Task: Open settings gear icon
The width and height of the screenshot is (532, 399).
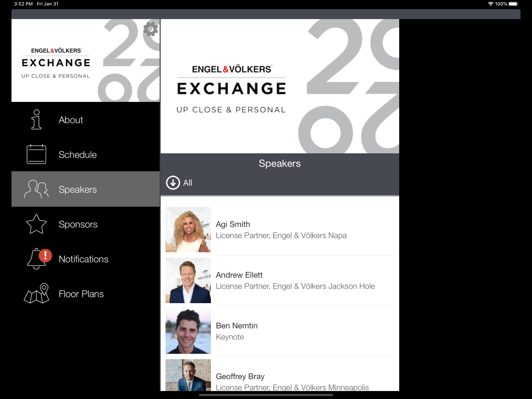Action: (x=151, y=29)
